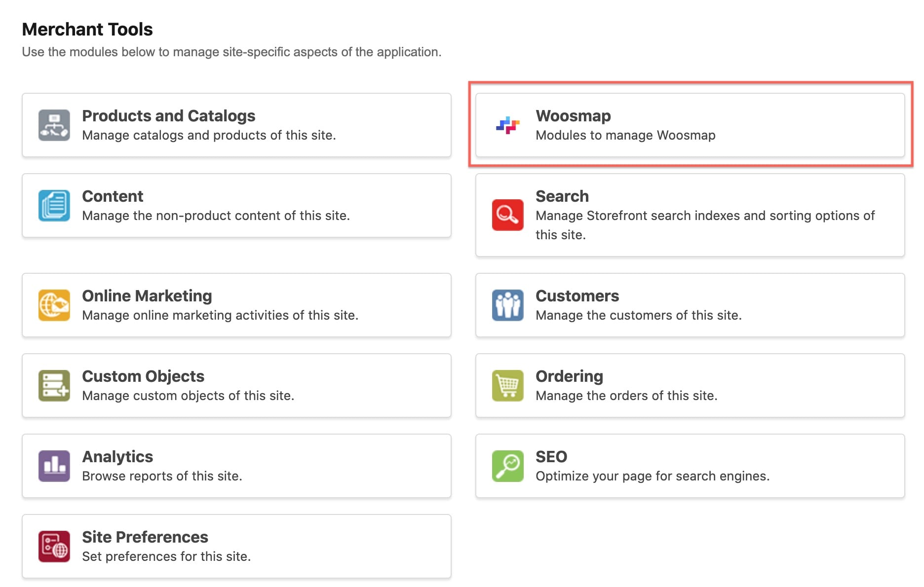Open the Site Preferences heading

click(145, 537)
